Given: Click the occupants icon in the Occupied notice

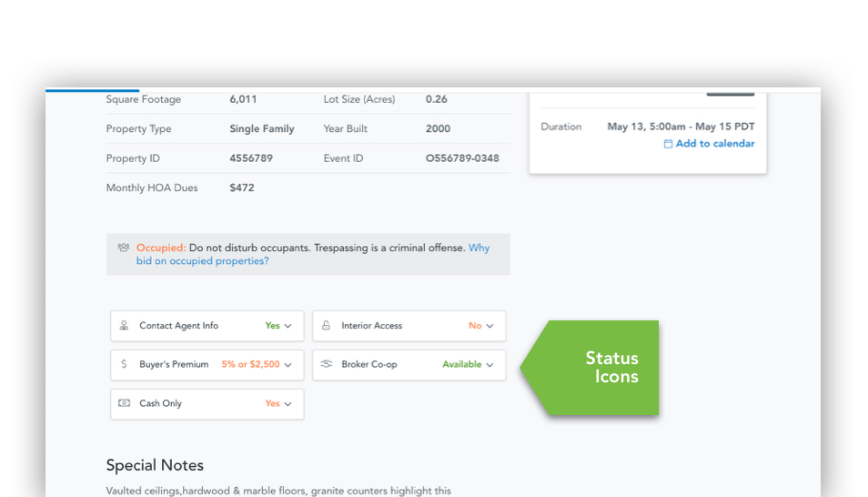Looking at the screenshot, I should point(124,248).
